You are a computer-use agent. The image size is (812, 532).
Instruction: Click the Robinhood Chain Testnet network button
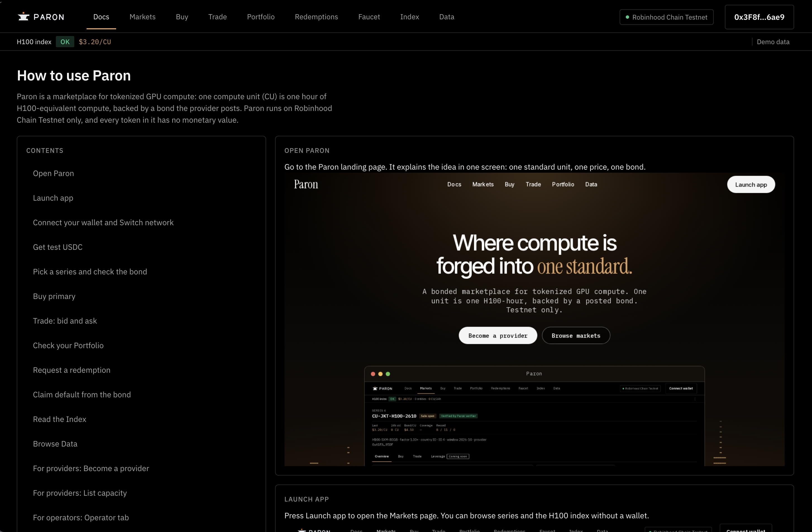(x=666, y=17)
